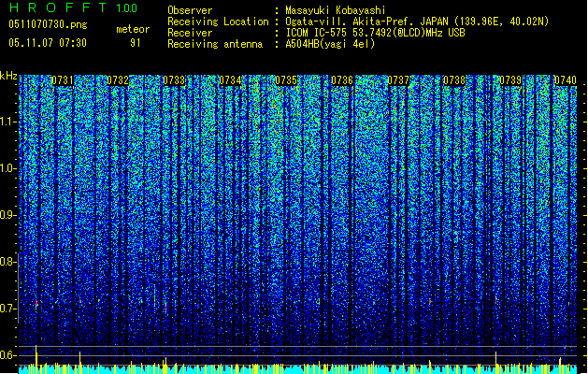Click the 0.7 frequency axis label
Image resolution: width=588 pixels, height=374 pixels.
(8, 309)
